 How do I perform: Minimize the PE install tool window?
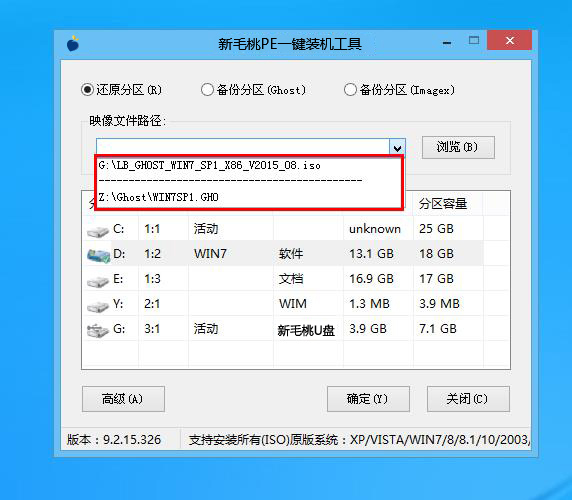[x=447, y=43]
